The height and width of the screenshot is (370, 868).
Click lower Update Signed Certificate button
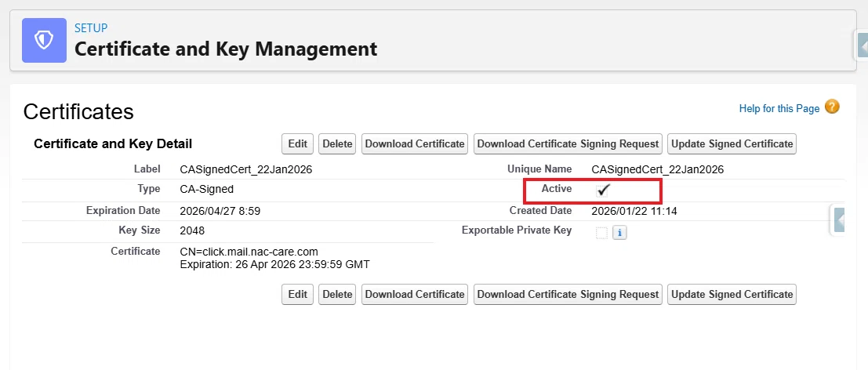[732, 294]
